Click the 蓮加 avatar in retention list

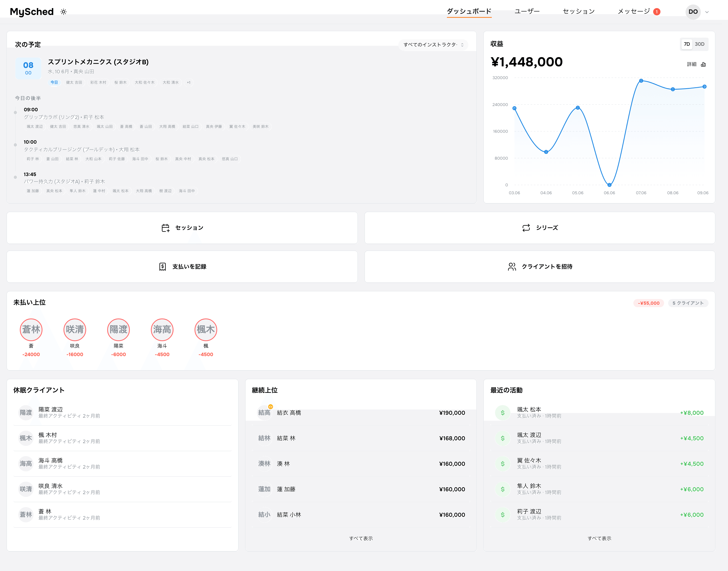(264, 489)
